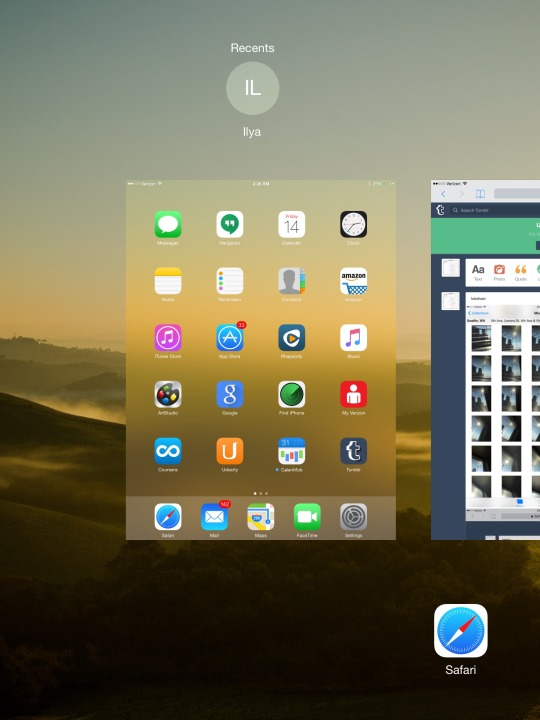This screenshot has width=540, height=720.
Task: Tap the top avatar thumbnail in Tumblr sidebar
Action: pyautogui.click(x=450, y=268)
